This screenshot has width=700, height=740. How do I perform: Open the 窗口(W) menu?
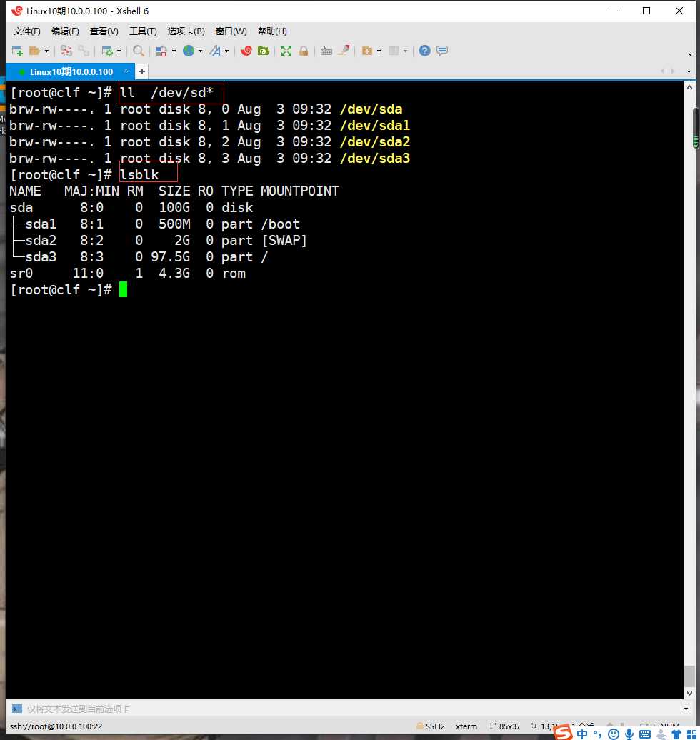231,31
